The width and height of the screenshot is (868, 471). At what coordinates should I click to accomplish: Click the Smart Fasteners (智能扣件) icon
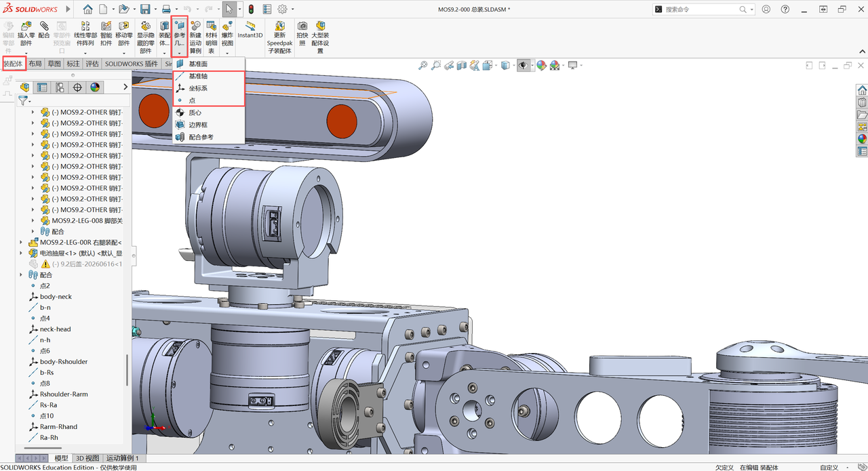[106, 35]
